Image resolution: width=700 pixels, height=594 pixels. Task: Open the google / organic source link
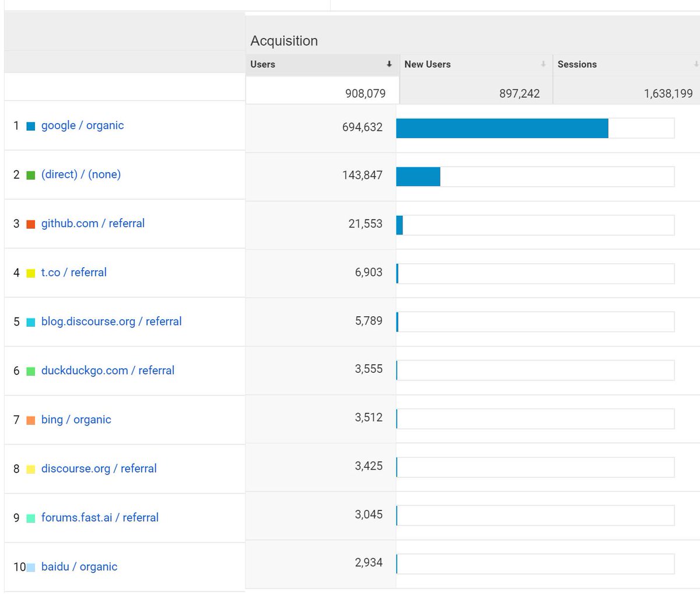[x=82, y=125]
